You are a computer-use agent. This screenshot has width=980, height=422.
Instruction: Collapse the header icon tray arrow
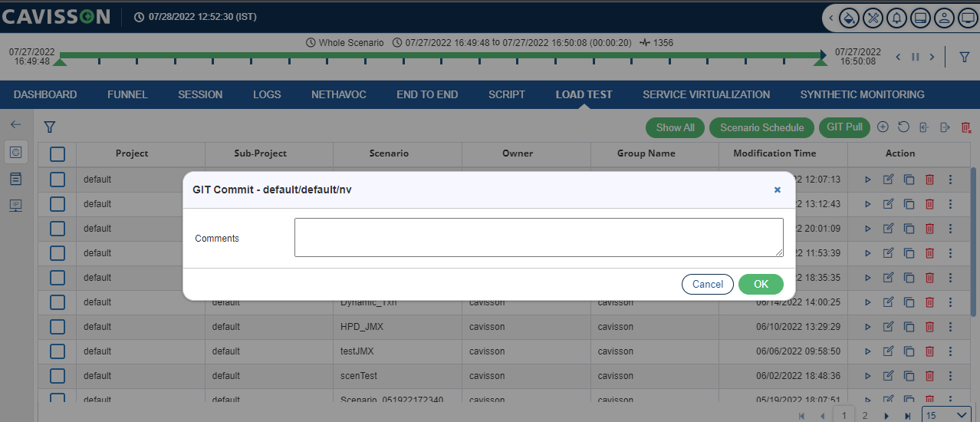click(x=831, y=17)
